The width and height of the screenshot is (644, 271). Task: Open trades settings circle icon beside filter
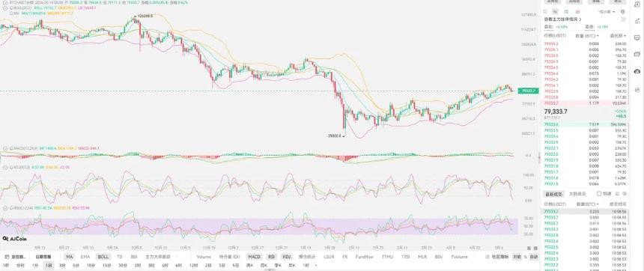click(x=625, y=193)
